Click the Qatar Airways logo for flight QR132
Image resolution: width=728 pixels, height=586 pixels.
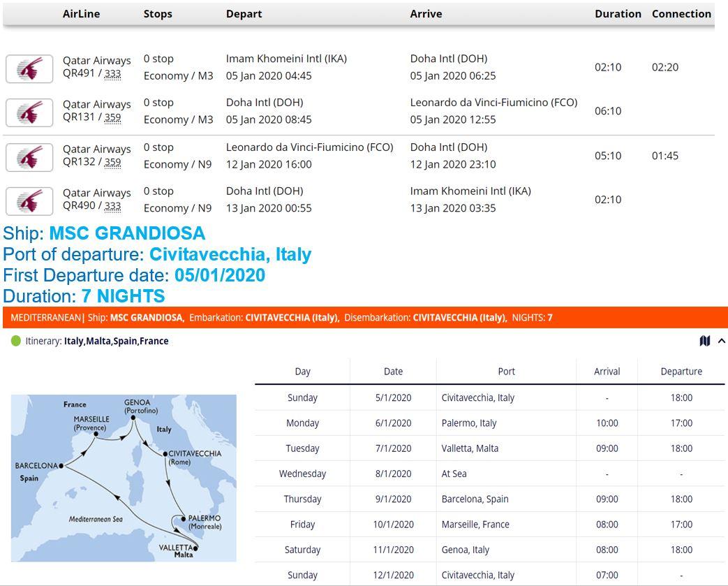[x=29, y=157]
